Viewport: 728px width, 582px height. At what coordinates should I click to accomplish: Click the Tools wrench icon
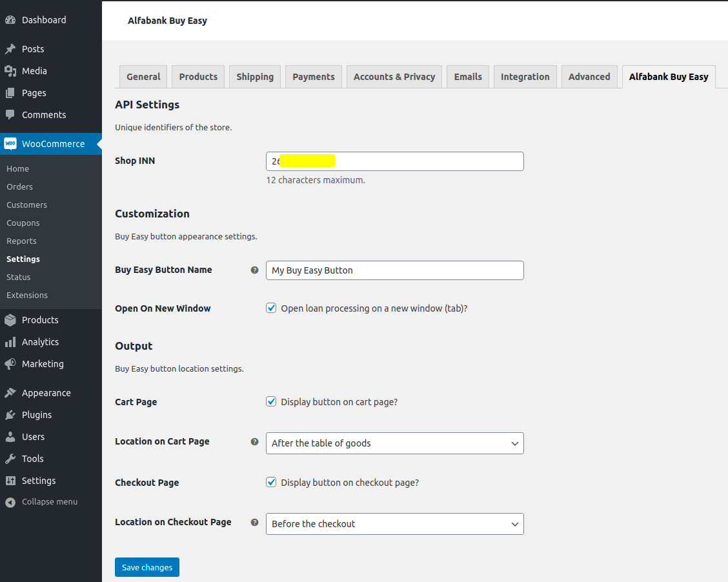[10, 459]
